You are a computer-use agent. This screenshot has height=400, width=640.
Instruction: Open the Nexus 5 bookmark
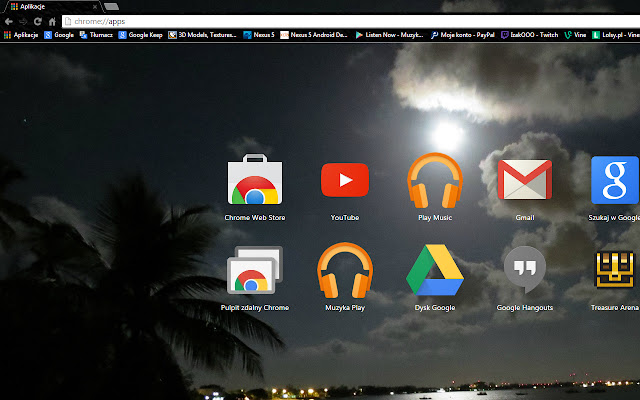click(259, 35)
